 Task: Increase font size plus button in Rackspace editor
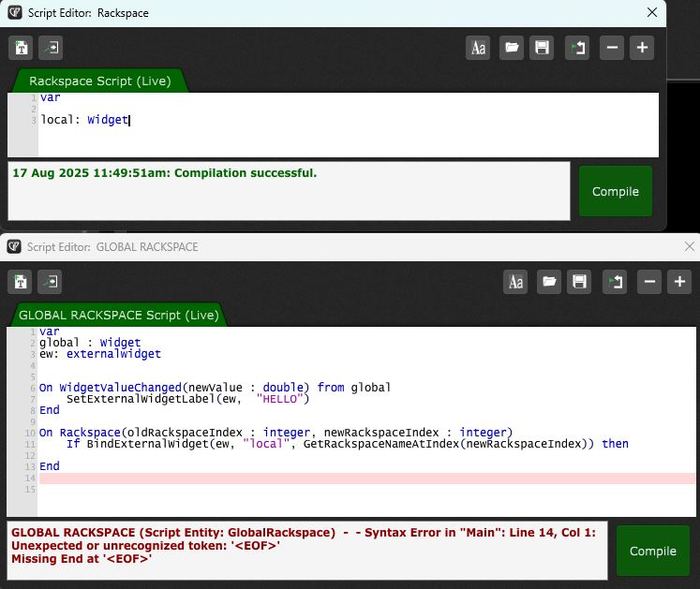(642, 48)
